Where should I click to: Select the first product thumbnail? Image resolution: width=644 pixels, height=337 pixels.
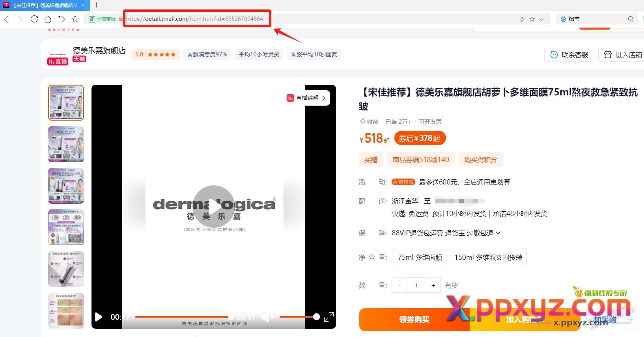[x=66, y=102]
